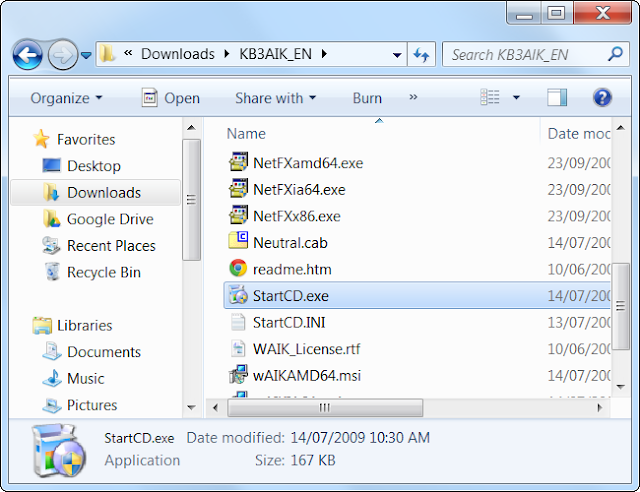This screenshot has width=640, height=492.
Task: Select the StartCD.INI file icon
Action: click(238, 322)
